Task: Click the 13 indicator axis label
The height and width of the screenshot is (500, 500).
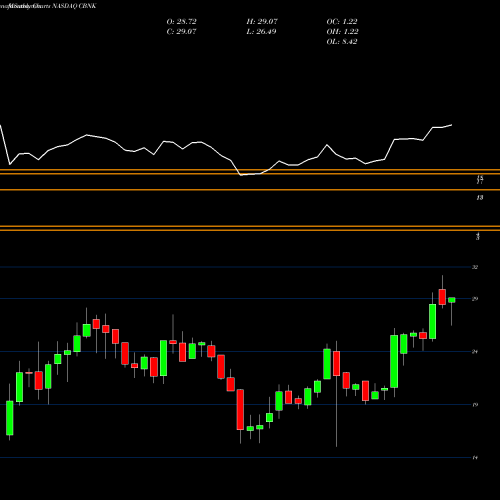Action: (x=480, y=198)
